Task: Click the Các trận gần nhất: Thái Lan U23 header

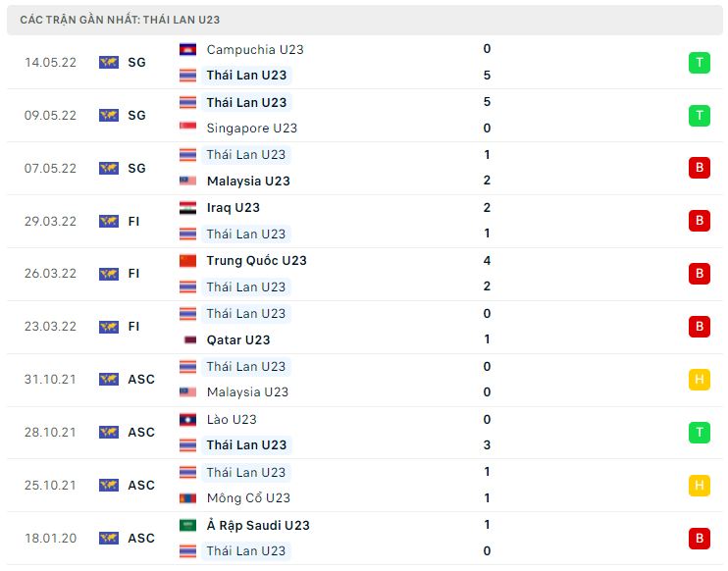Action: point(120,20)
